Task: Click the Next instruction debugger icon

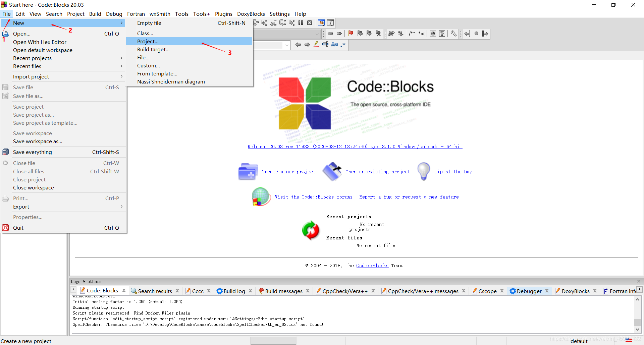Action: 282,23
